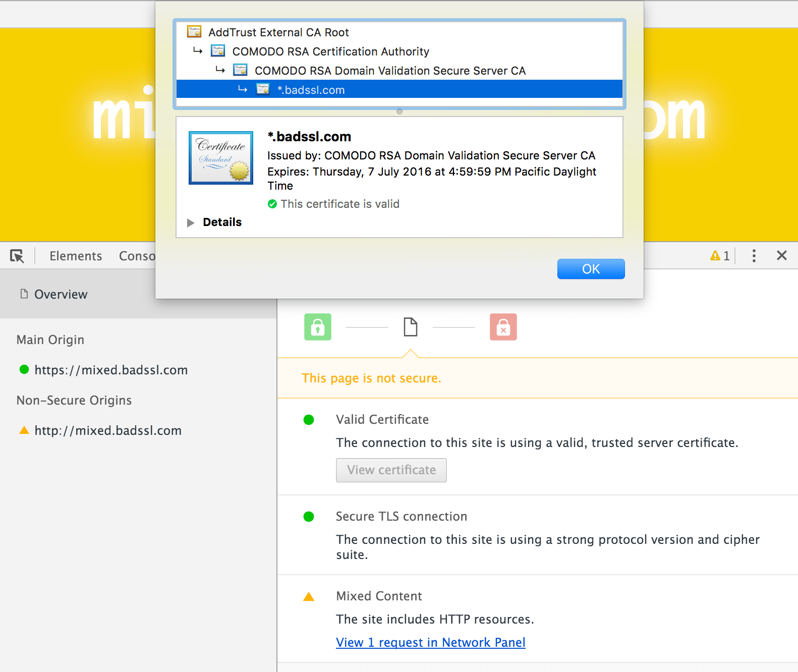The image size is (798, 672).
Task: Select Overview in the security sidebar
Action: [x=61, y=294]
